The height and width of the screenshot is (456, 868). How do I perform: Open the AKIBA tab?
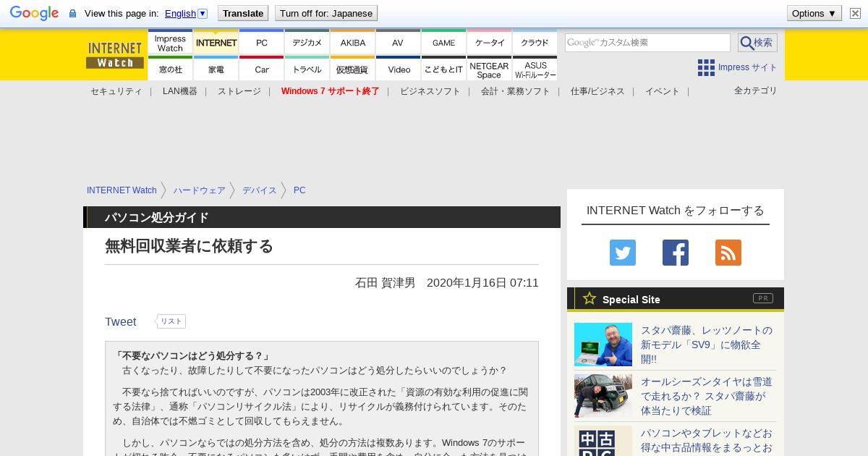point(353,43)
